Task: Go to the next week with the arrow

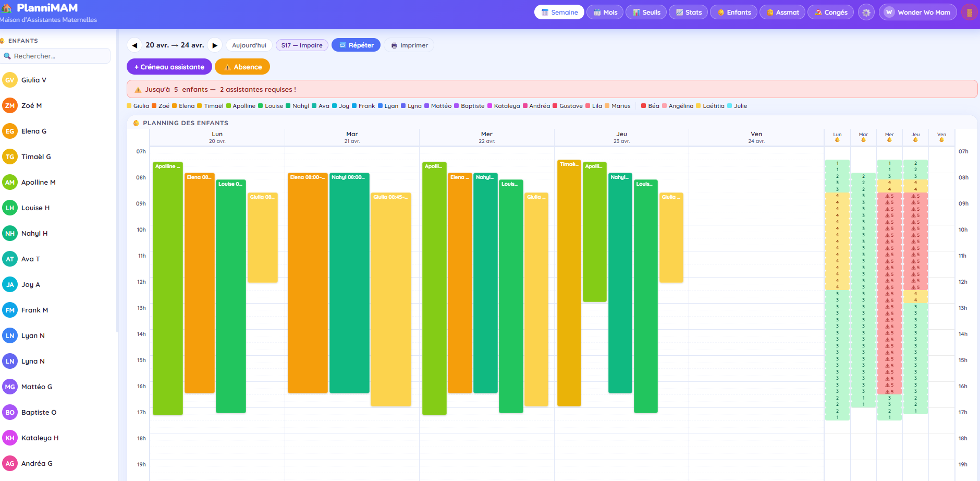Action: [x=215, y=45]
